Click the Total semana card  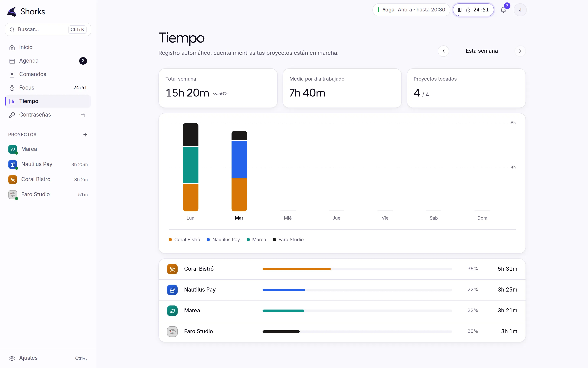point(218,88)
